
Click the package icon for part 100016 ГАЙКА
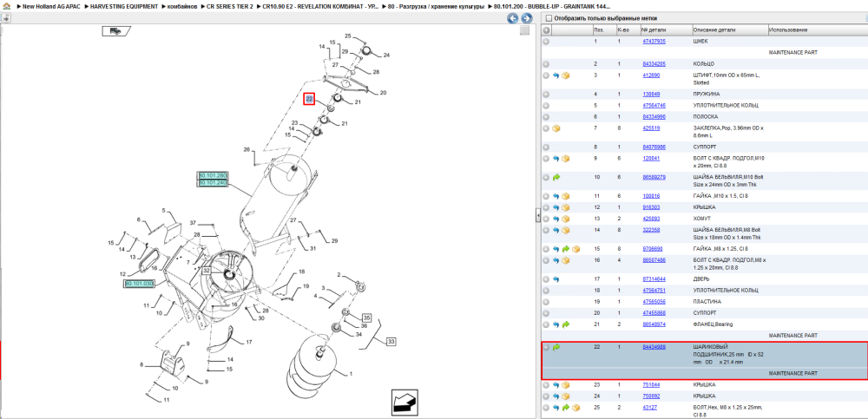pos(566,196)
